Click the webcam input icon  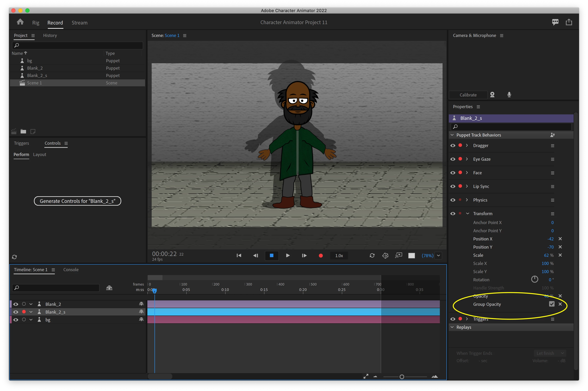492,95
